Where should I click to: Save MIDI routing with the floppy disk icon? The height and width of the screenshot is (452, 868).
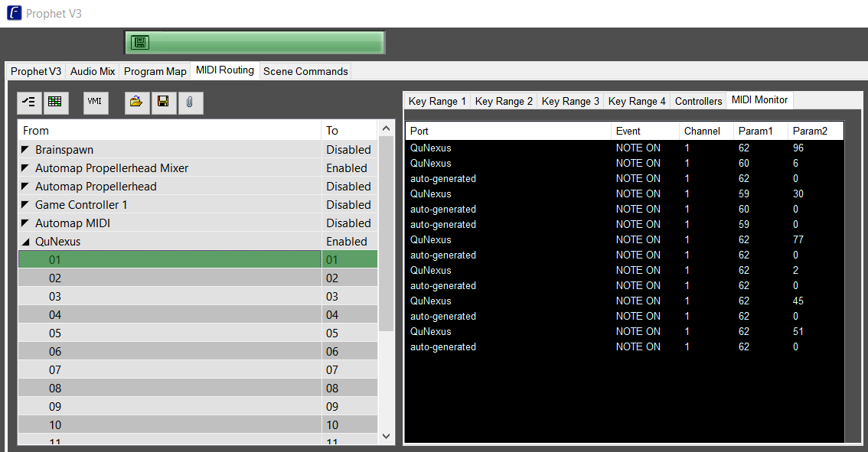tap(163, 102)
